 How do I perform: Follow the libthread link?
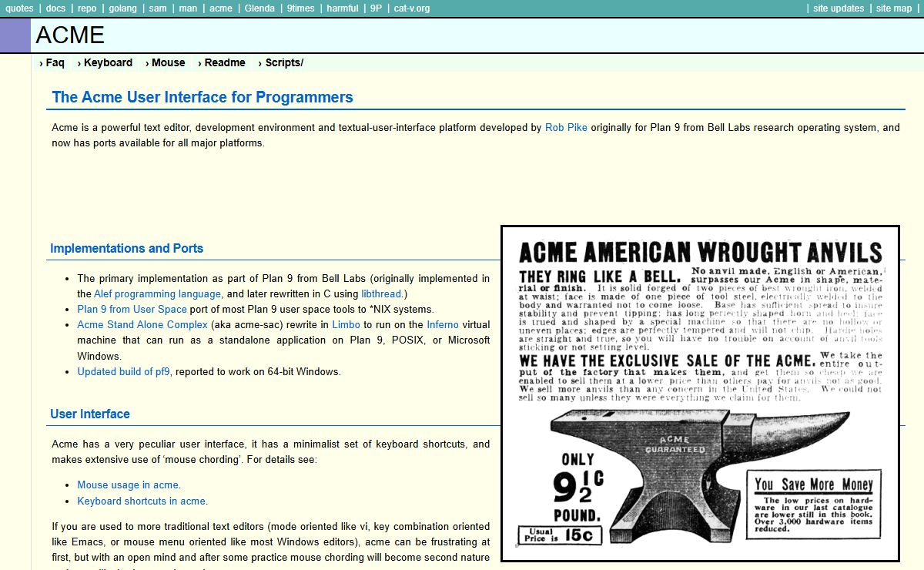coord(381,294)
